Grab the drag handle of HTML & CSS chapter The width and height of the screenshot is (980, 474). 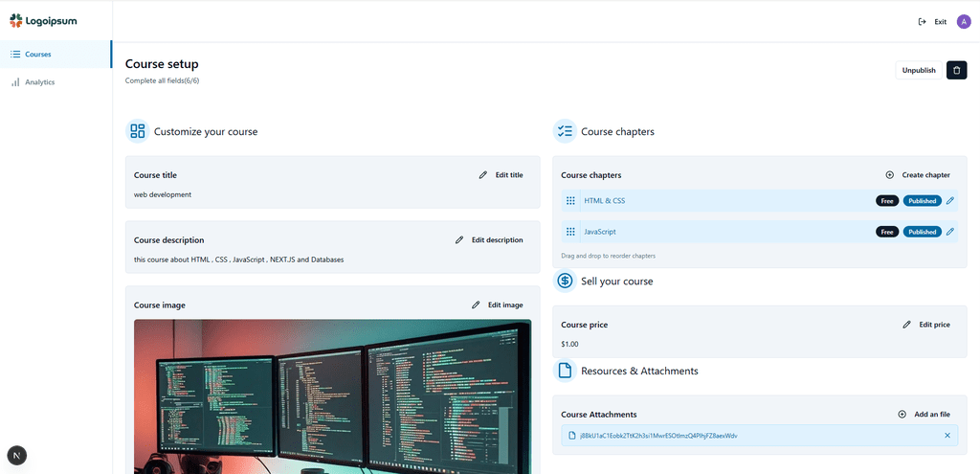click(570, 201)
